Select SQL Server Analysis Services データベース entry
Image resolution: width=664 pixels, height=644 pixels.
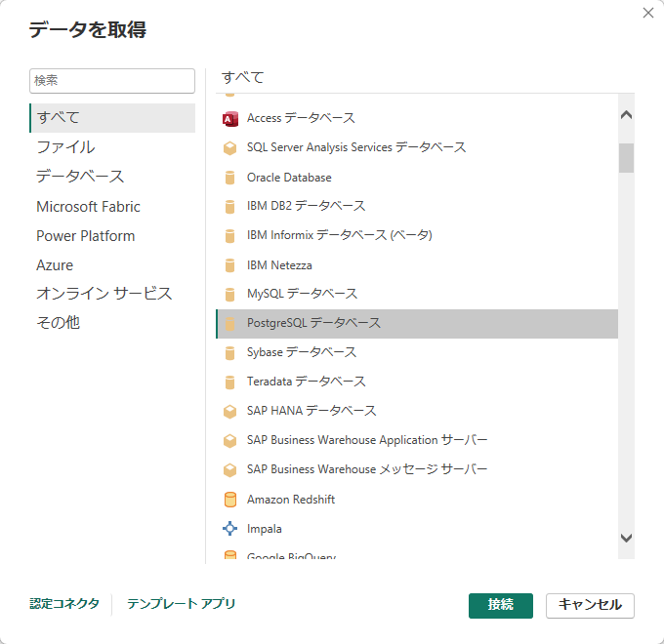(x=356, y=147)
